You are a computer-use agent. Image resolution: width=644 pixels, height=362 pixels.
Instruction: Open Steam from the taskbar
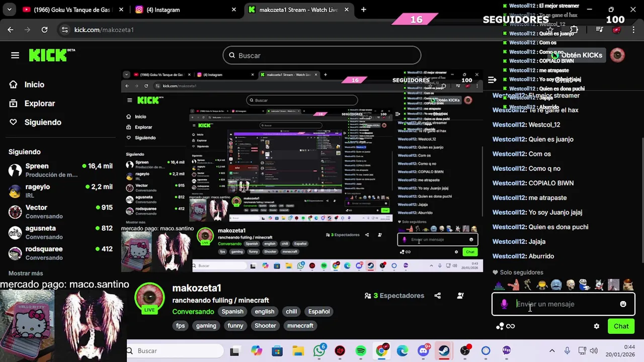[x=444, y=351]
